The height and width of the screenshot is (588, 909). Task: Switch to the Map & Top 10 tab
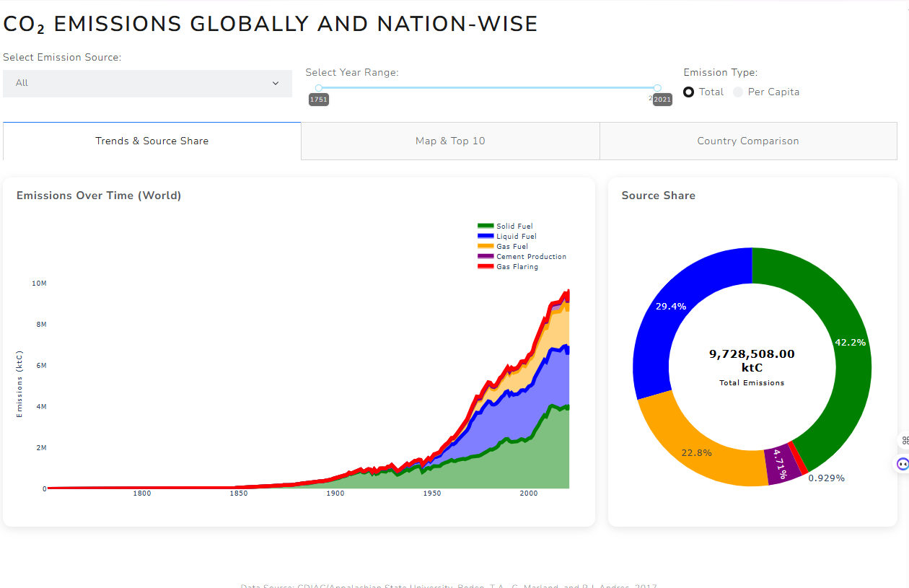pyautogui.click(x=450, y=141)
